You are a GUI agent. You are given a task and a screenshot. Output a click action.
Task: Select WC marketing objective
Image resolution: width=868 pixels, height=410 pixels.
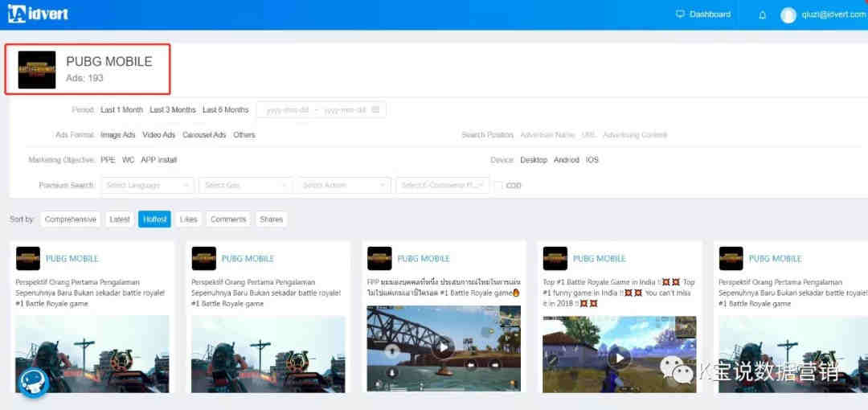tap(129, 159)
